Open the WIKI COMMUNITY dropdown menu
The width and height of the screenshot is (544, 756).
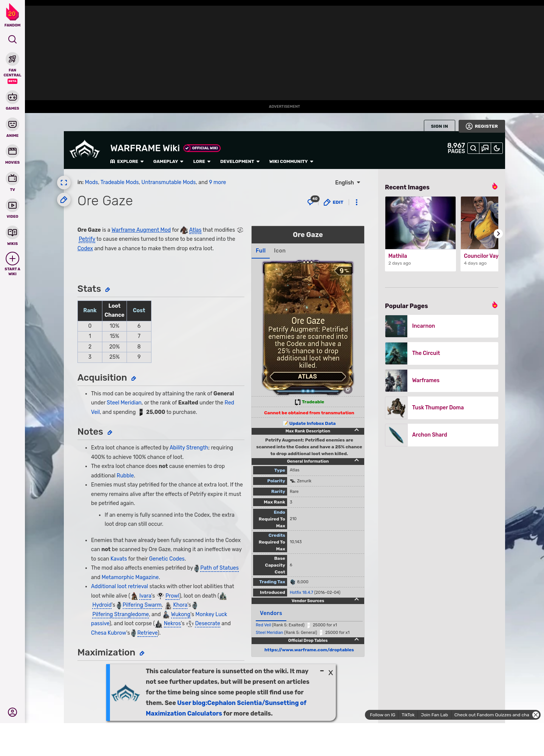click(x=291, y=161)
